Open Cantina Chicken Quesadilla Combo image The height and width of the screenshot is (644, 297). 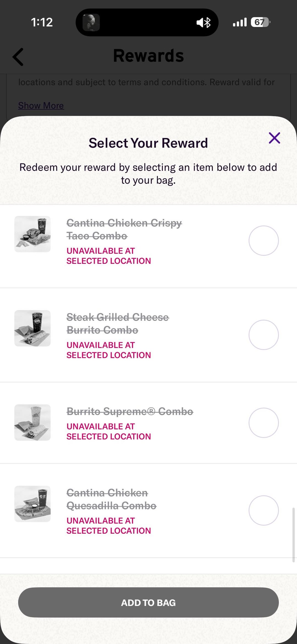point(32,504)
